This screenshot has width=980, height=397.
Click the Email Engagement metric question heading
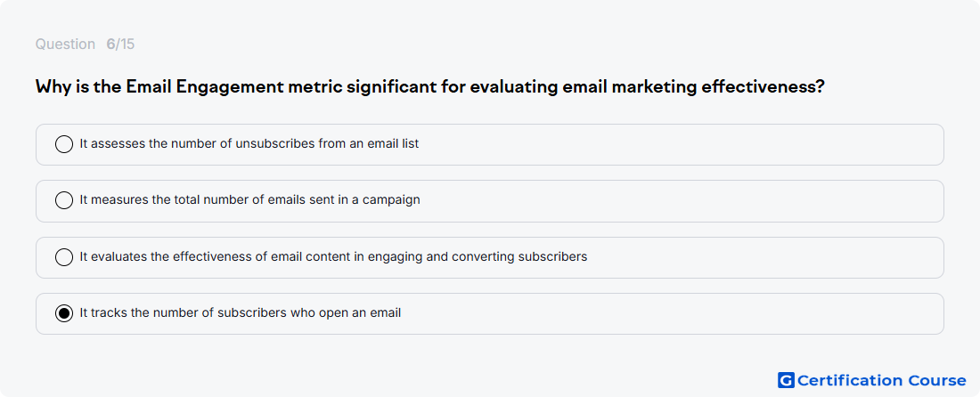tap(430, 86)
